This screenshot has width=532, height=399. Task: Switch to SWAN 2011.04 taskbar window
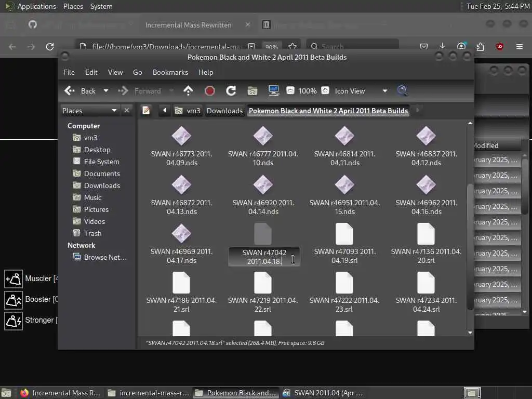click(x=323, y=393)
